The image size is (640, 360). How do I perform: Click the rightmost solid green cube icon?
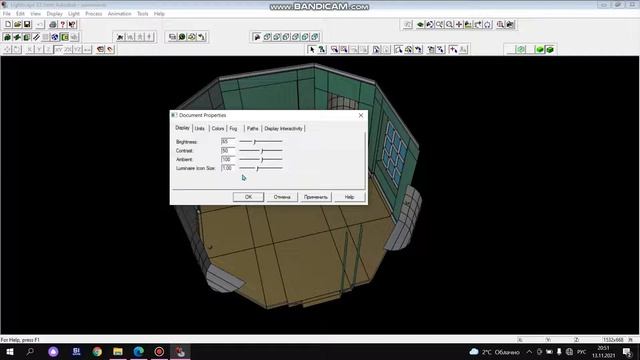550,49
